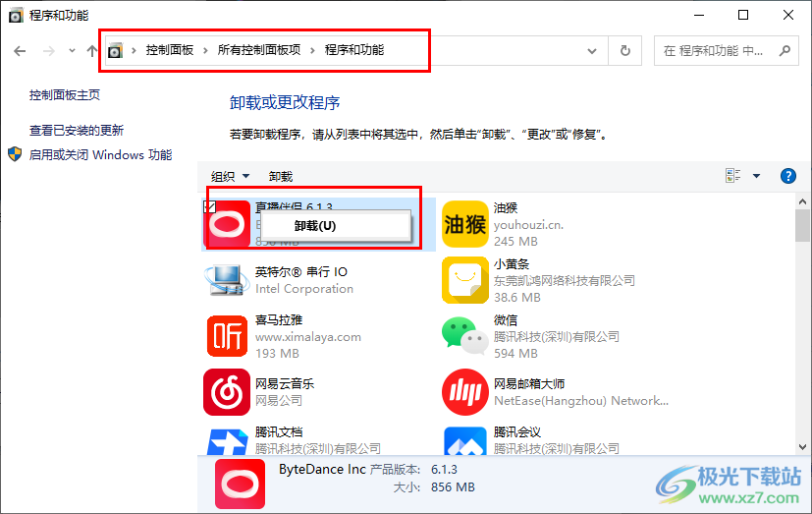Open view options dropdown arrow
The height and width of the screenshot is (514, 812).
click(x=757, y=176)
